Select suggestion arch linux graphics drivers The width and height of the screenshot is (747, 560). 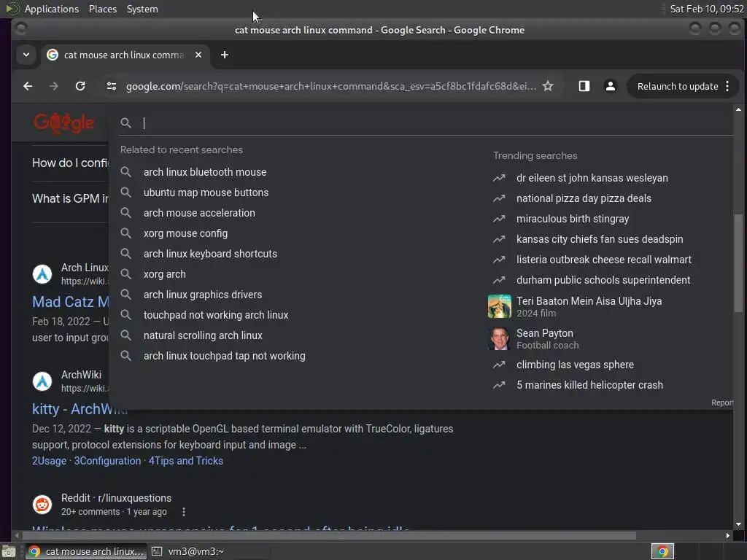[203, 295]
